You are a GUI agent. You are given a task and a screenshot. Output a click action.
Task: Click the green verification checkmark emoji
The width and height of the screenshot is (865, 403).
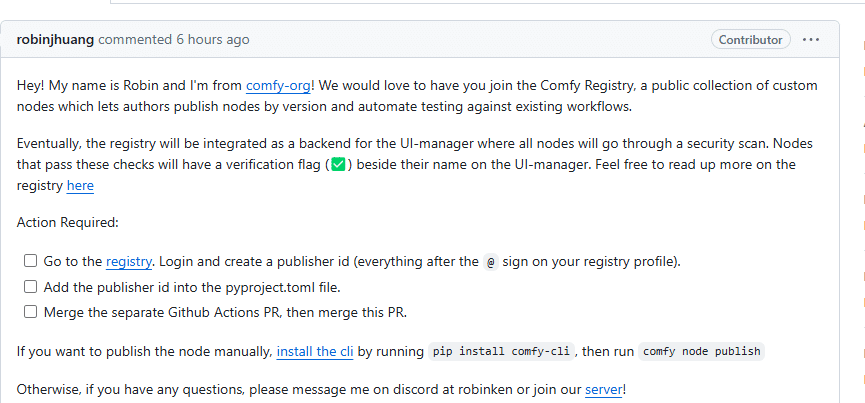coord(338,164)
